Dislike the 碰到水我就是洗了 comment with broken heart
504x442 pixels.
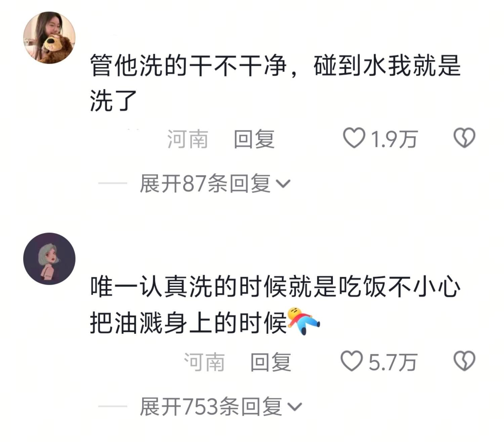[x=464, y=138]
